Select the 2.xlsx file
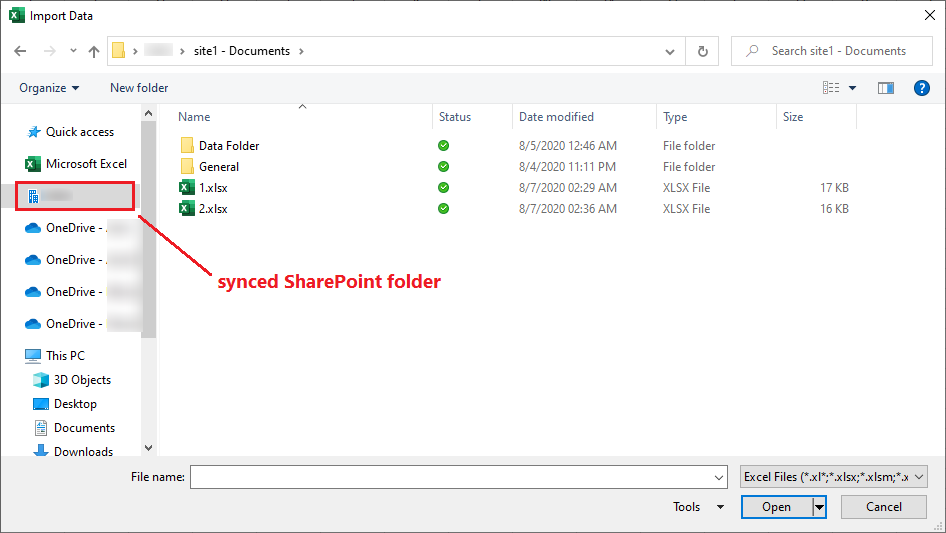Image resolution: width=946 pixels, height=533 pixels. tap(214, 209)
